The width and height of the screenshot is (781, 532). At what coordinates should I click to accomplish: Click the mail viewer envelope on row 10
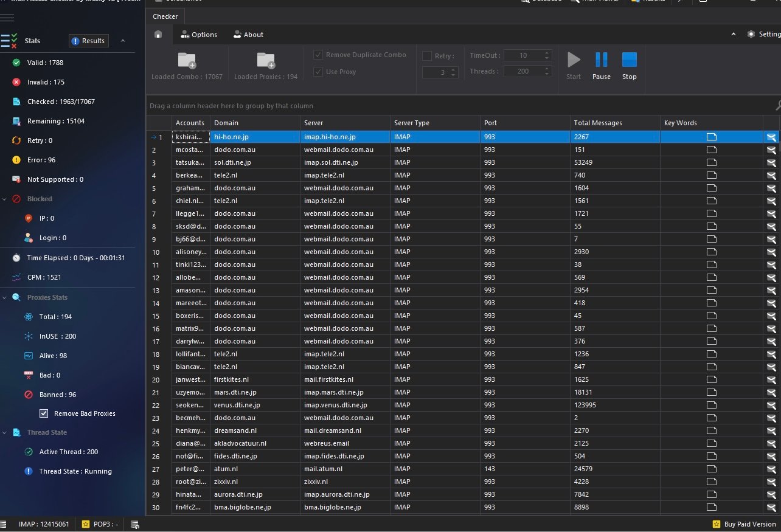(771, 252)
